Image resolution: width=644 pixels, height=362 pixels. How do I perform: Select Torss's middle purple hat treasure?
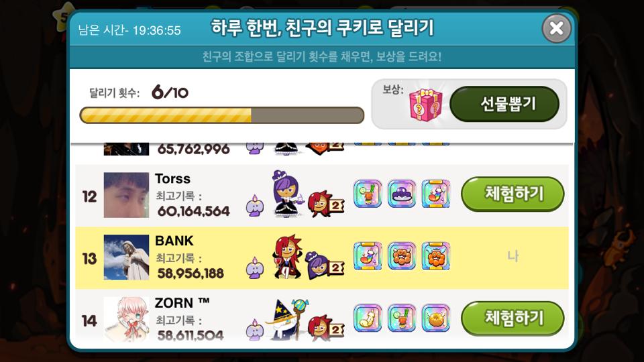pos(402,193)
